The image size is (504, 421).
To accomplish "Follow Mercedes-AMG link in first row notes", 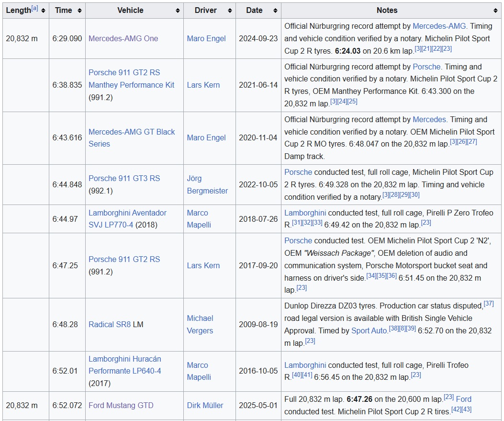I will click(439, 26).
